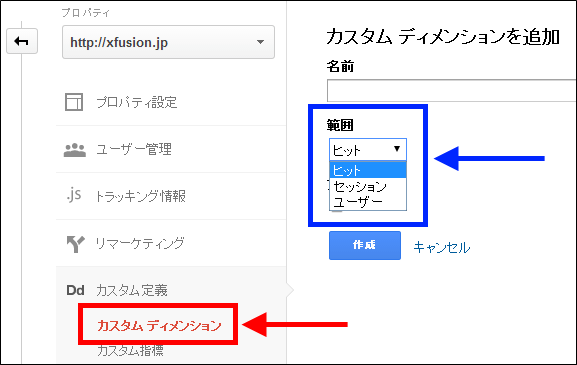Open ユーザー管理 menu item
This screenshot has height=365, width=577.
pyautogui.click(x=134, y=149)
